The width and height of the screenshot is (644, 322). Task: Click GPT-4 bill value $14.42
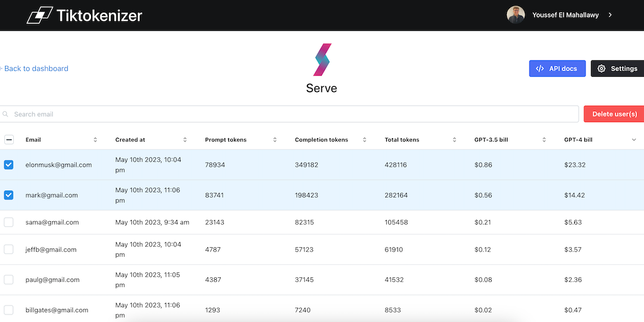tap(575, 195)
